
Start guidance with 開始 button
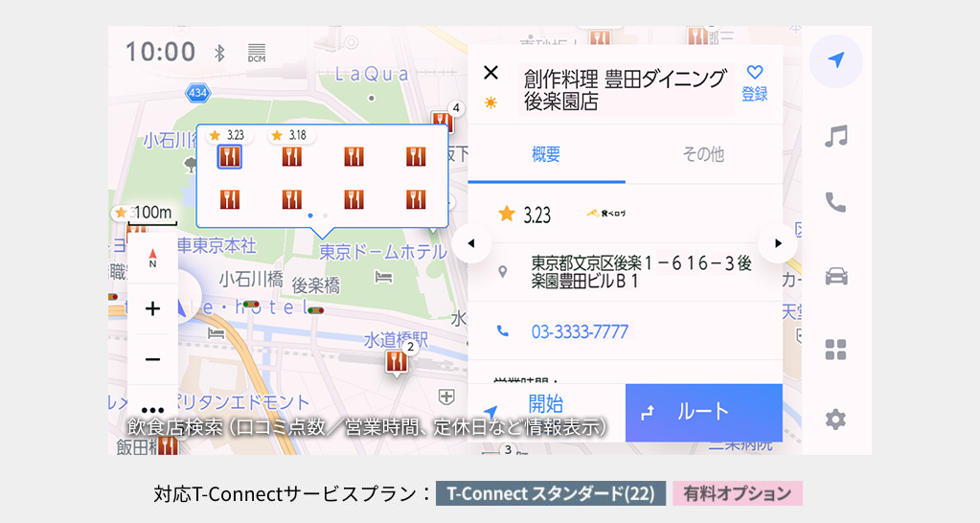[x=546, y=413]
